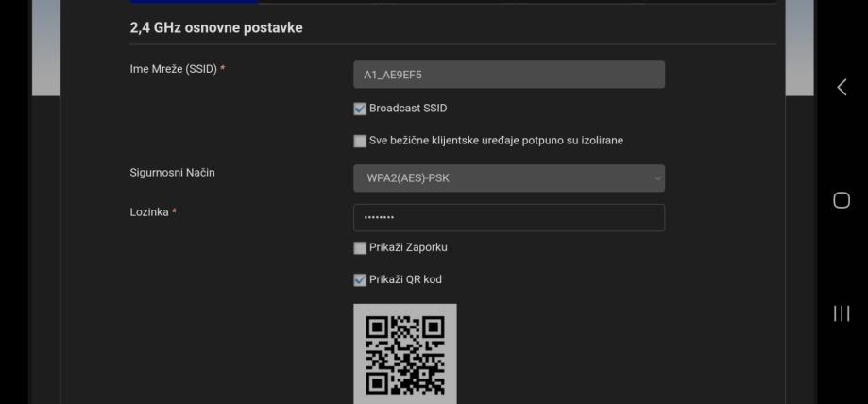Click the Sigurnosni Način label
This screenshot has width=868, height=404.
[x=172, y=173]
